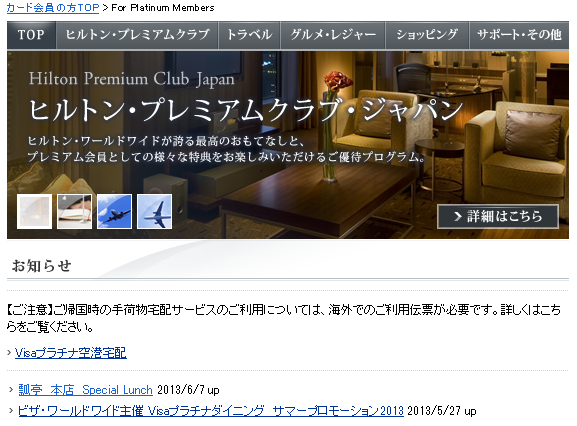
Task: Select the notebook and pen thumbnail
Action: 74,212
